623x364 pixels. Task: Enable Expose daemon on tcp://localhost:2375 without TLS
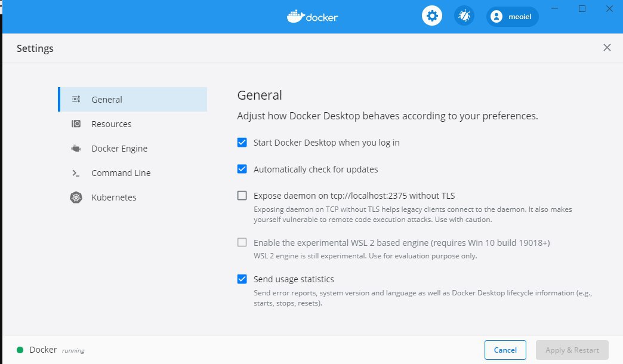point(242,195)
